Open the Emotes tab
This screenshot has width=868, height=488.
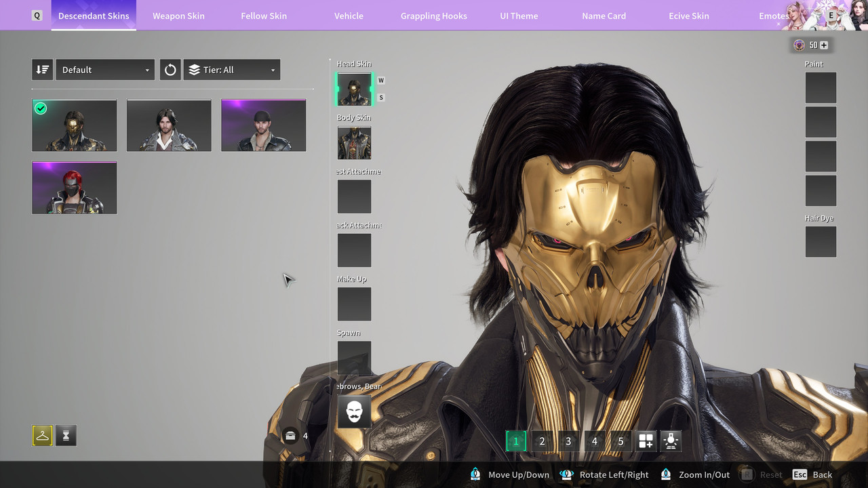pyautogui.click(x=773, y=16)
